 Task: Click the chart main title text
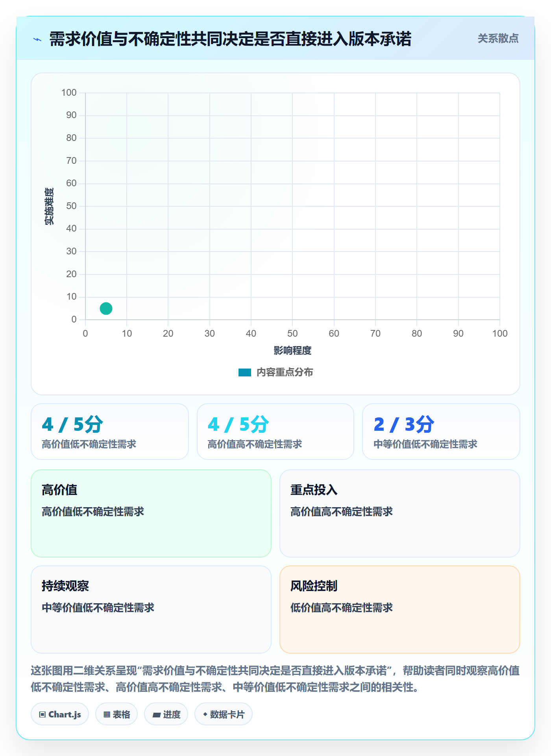[230, 39]
